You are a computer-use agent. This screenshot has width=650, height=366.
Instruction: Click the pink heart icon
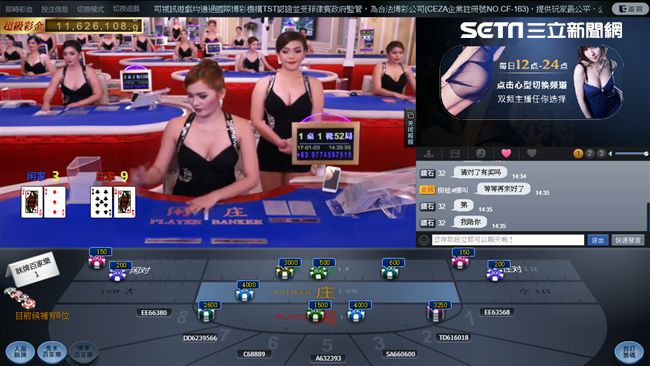click(506, 153)
